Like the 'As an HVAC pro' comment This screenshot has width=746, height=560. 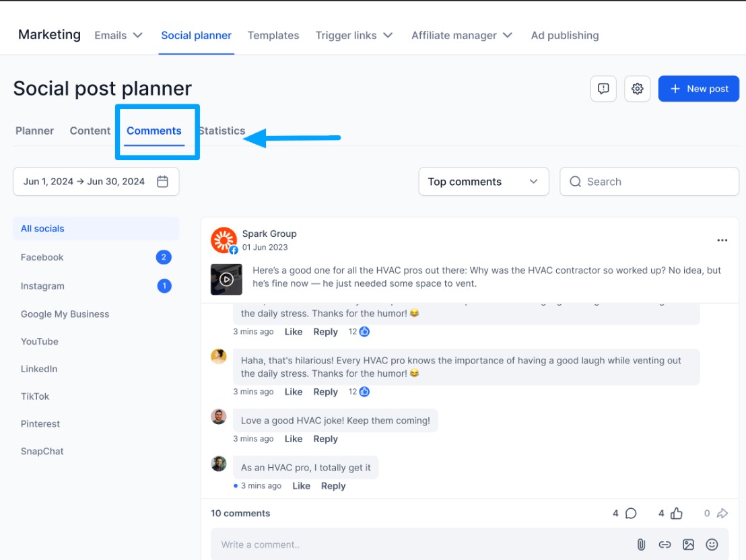click(x=301, y=486)
